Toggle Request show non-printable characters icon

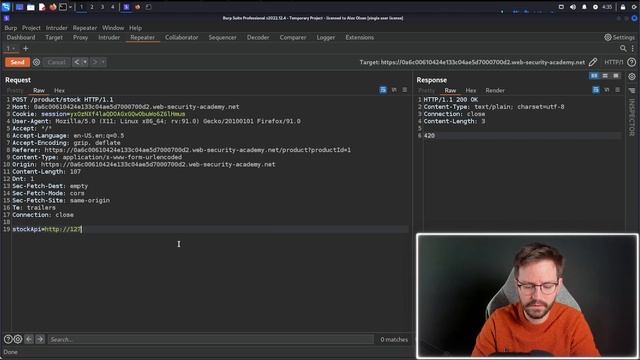(x=394, y=90)
